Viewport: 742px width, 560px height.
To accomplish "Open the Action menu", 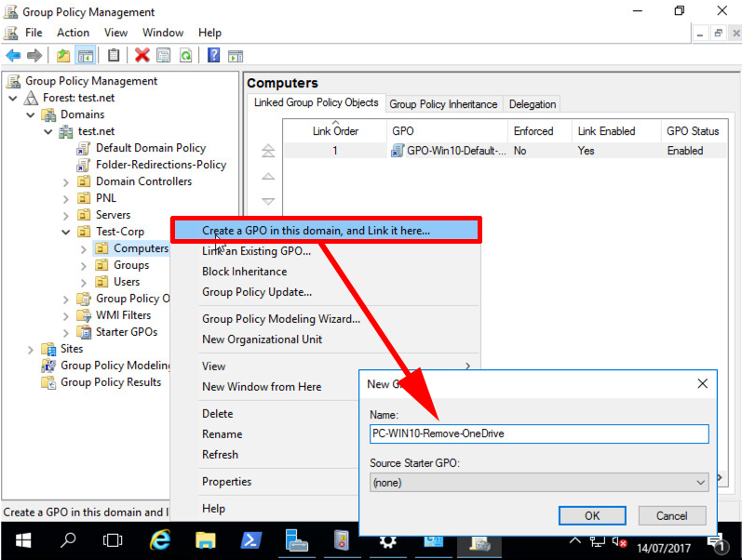I will (73, 33).
